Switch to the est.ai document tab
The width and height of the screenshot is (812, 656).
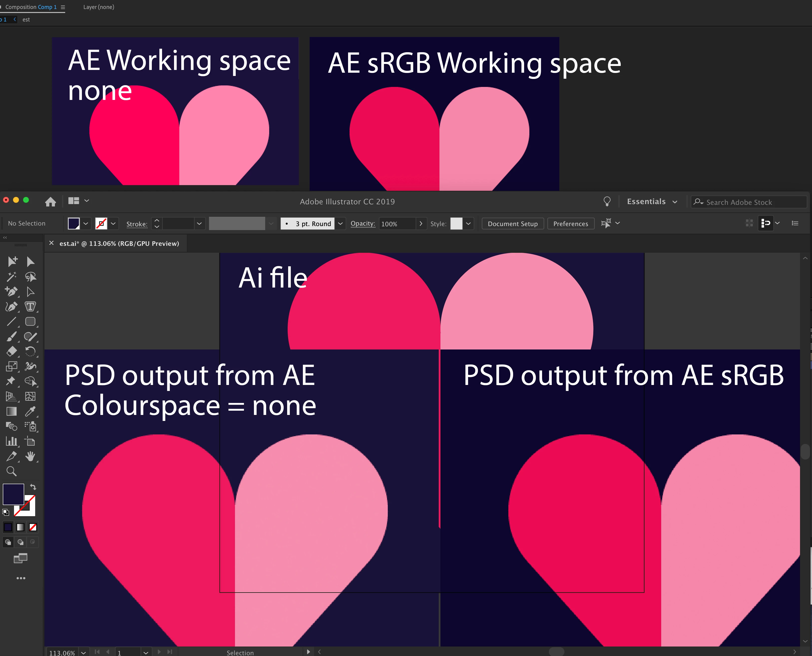119,244
